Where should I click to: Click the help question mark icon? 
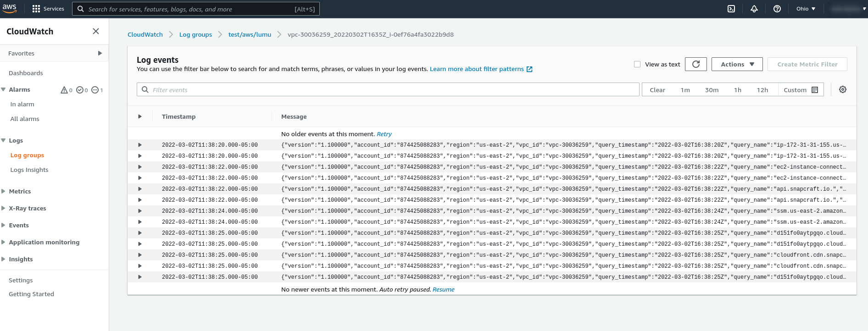coord(777,9)
